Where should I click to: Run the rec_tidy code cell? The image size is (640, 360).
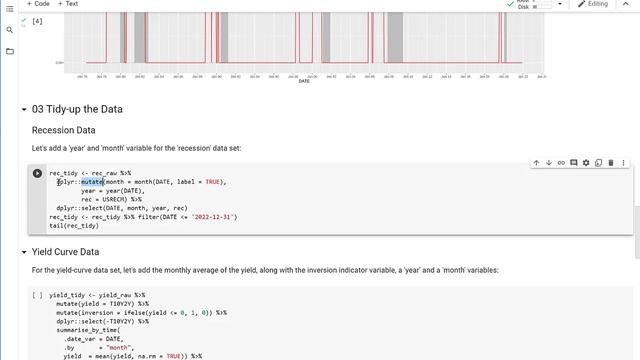coord(37,173)
